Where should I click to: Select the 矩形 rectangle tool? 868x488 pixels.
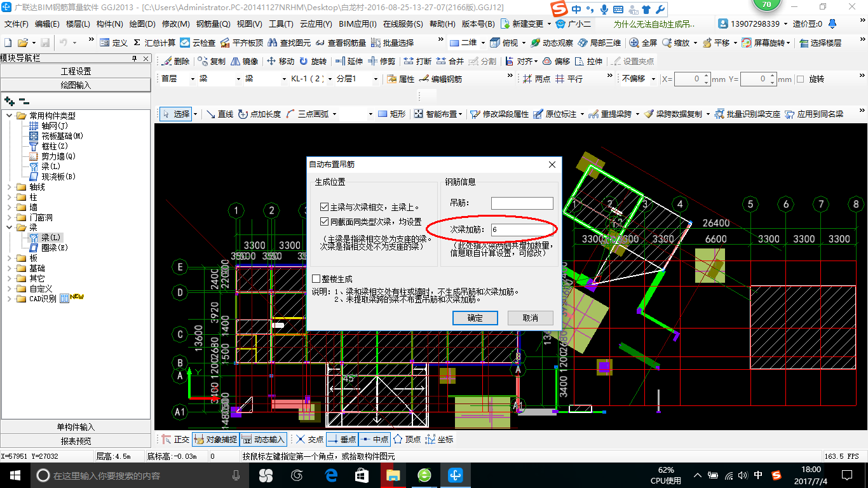pos(391,114)
